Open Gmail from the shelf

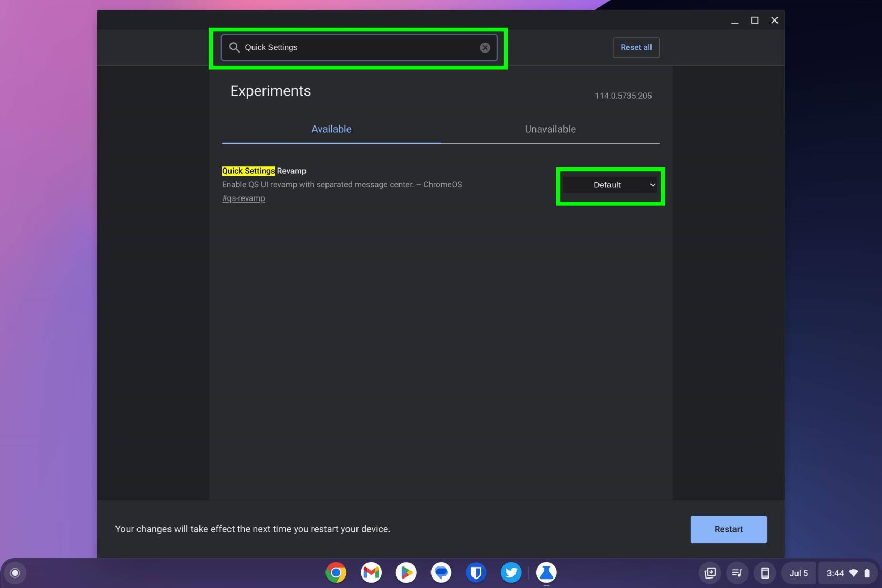click(371, 572)
